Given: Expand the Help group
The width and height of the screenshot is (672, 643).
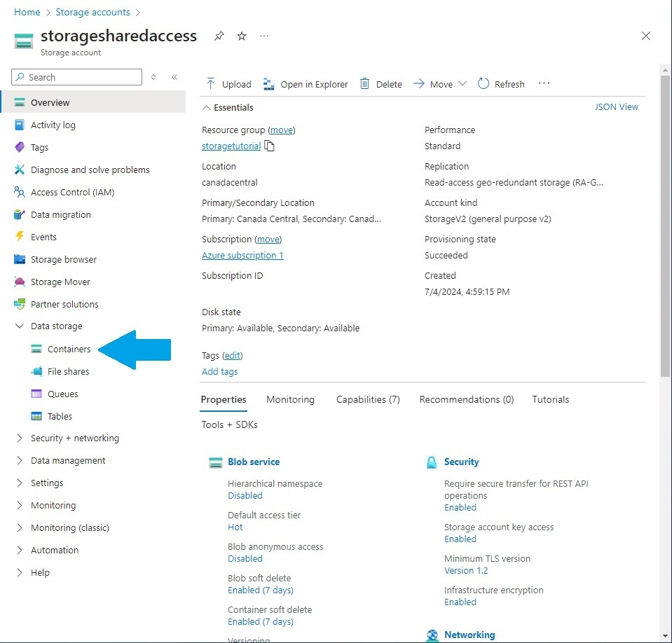Looking at the screenshot, I should [20, 572].
